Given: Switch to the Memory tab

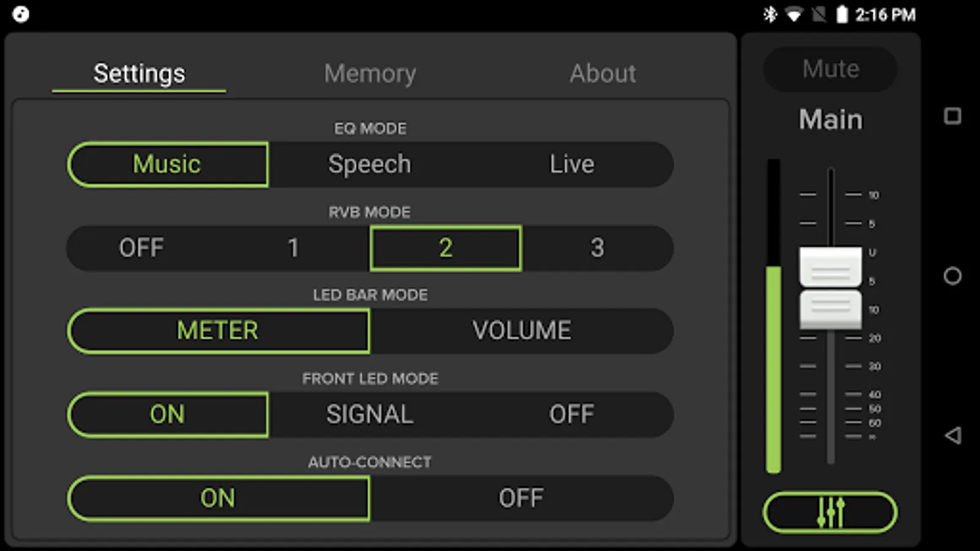Looking at the screenshot, I should pyautogui.click(x=370, y=73).
